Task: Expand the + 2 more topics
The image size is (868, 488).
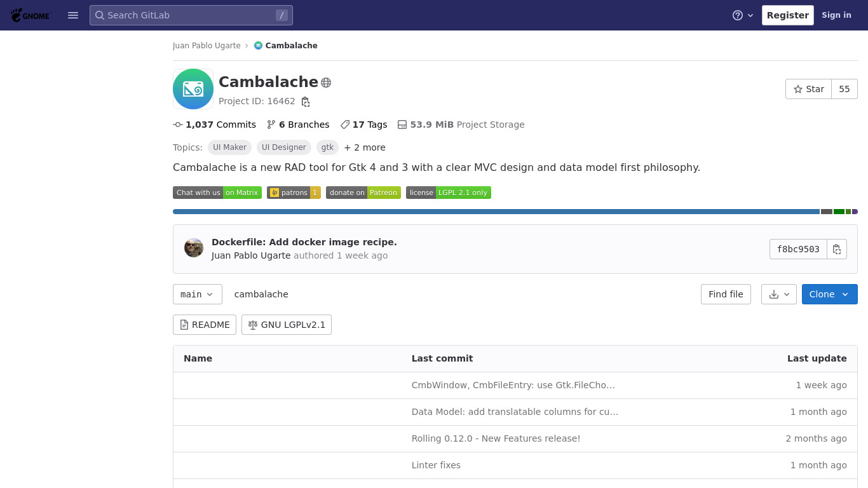Action: click(x=365, y=147)
